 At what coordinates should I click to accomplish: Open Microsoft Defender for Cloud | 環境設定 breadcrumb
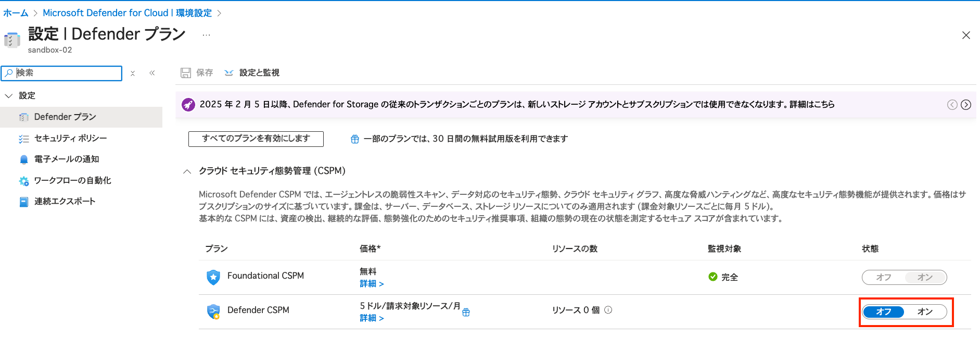pos(127,13)
